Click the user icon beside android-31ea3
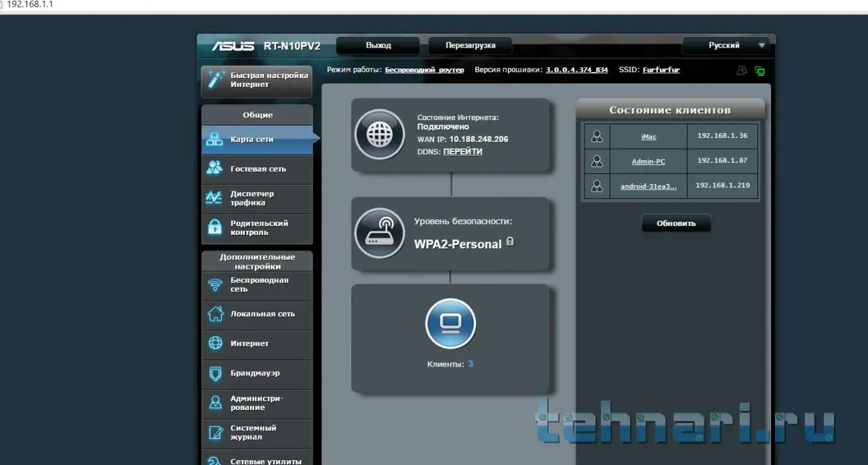 (x=597, y=186)
